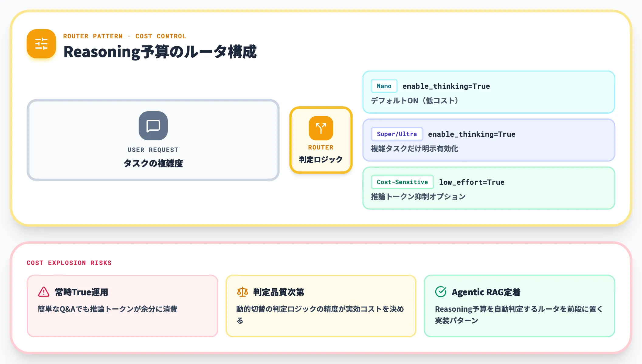Click the low_effort=True code text
Screen dimensions: 642x364
(x=471, y=182)
